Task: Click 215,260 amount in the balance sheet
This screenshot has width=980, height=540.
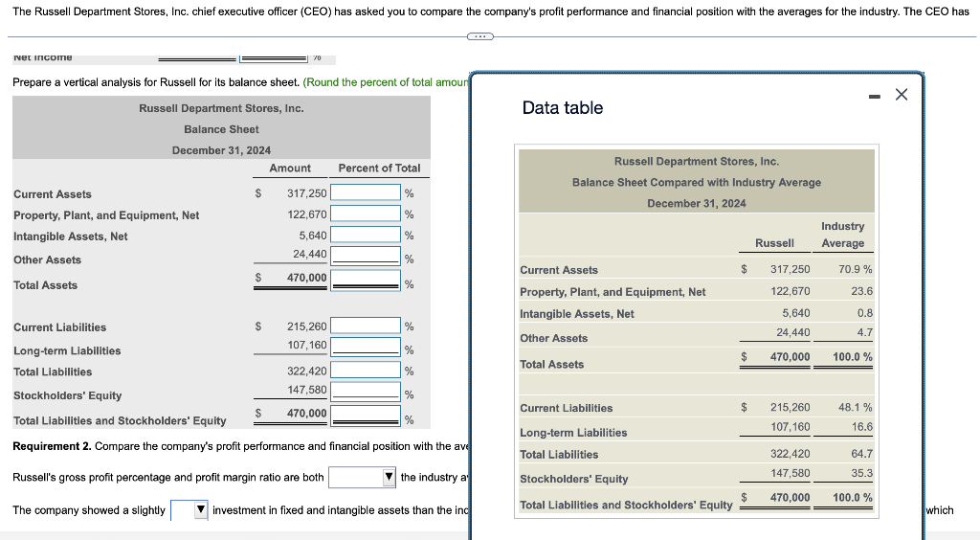Action: click(307, 326)
